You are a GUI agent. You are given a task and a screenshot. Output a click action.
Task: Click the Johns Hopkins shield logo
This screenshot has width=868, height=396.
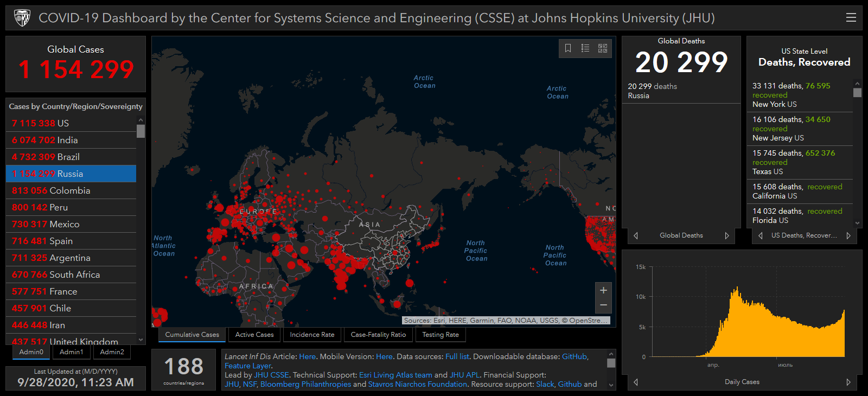[22, 18]
